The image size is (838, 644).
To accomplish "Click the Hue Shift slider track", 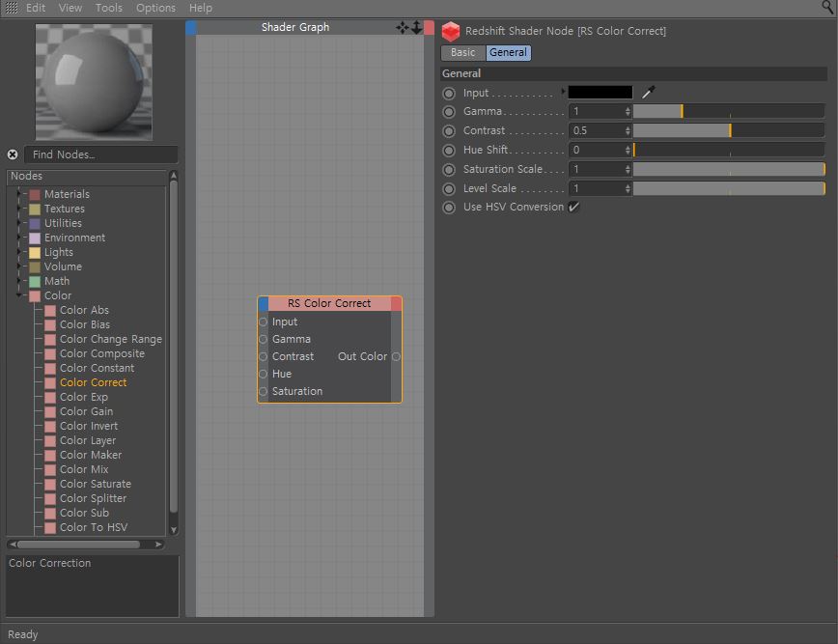I will coord(729,150).
